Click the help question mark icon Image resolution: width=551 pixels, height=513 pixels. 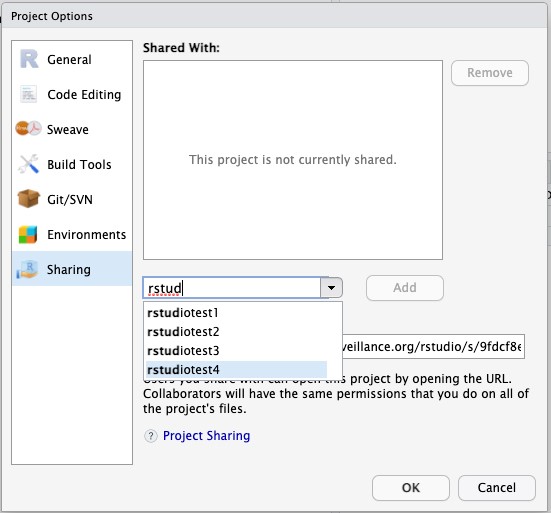coord(151,436)
